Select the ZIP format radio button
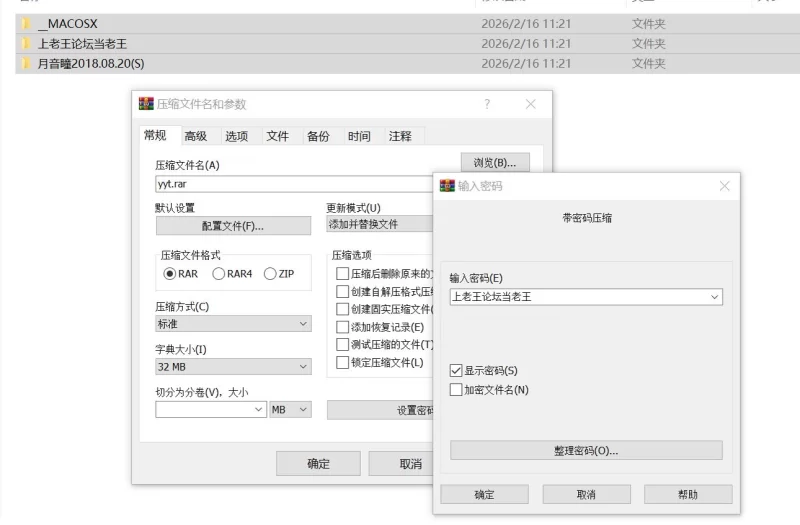The image size is (800, 525). pos(270,274)
